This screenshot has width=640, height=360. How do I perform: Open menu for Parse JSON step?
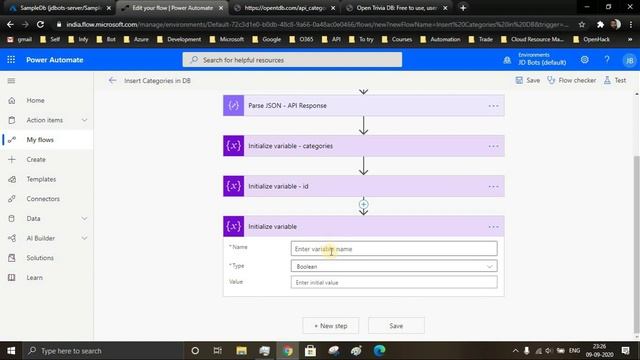[493, 106]
